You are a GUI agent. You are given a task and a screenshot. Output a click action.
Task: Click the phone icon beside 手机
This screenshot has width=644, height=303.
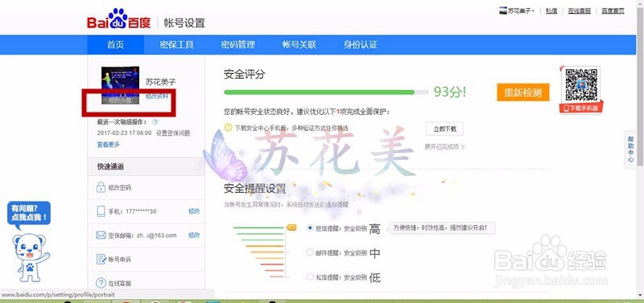(101, 211)
